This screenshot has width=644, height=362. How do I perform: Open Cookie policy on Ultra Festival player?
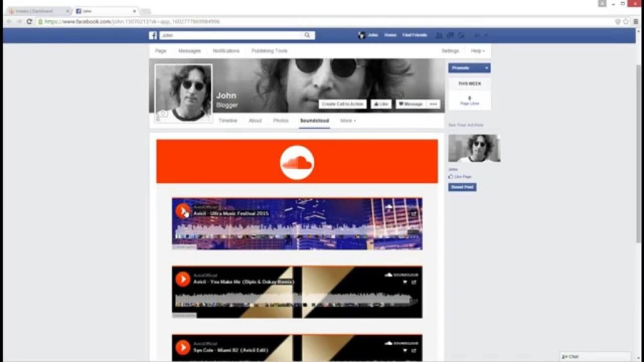pyautogui.click(x=184, y=247)
